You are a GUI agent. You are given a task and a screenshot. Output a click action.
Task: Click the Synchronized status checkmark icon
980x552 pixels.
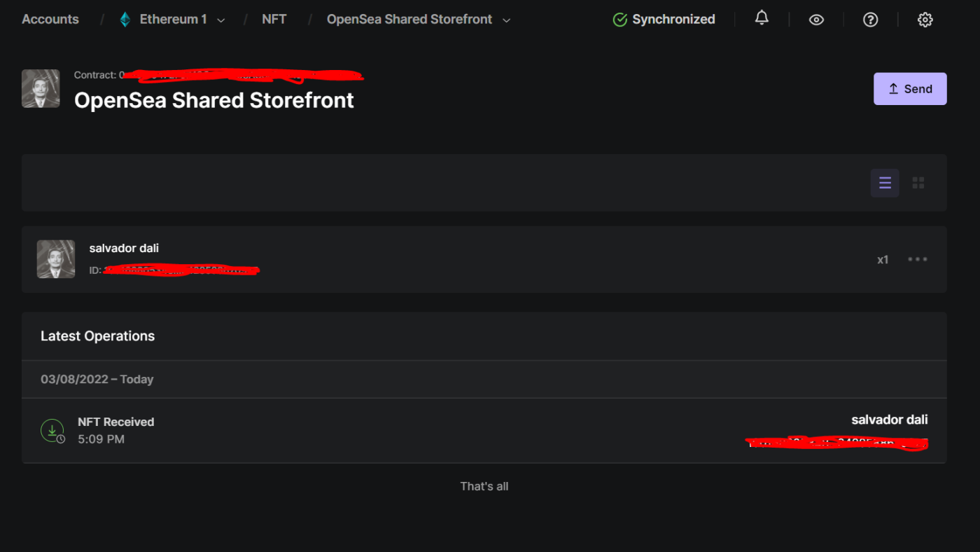click(x=619, y=20)
